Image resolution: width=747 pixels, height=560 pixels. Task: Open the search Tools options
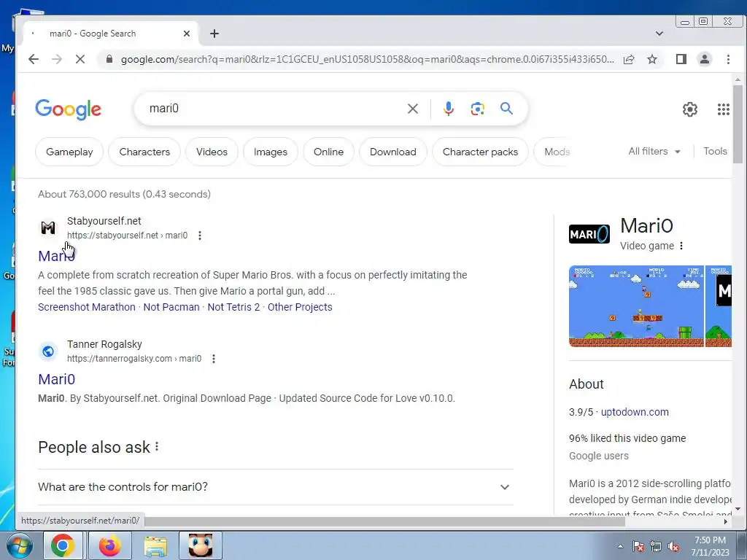pos(715,152)
